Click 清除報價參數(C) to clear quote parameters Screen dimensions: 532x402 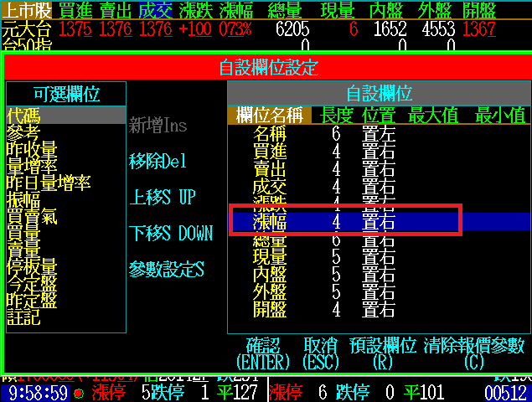click(x=473, y=353)
